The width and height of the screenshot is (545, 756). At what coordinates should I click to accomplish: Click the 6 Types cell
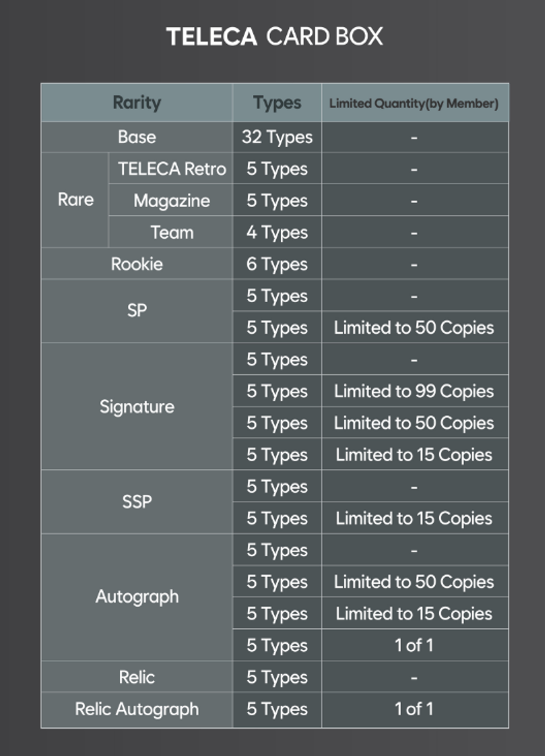point(277,264)
